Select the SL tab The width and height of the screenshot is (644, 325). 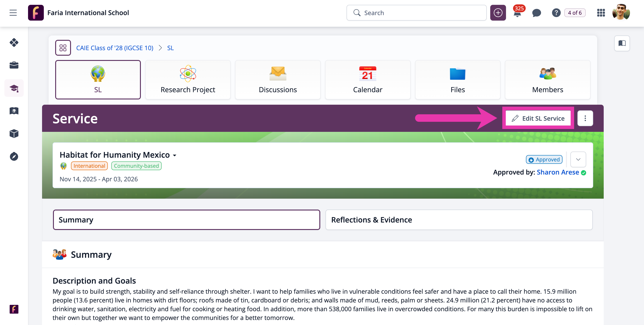98,79
